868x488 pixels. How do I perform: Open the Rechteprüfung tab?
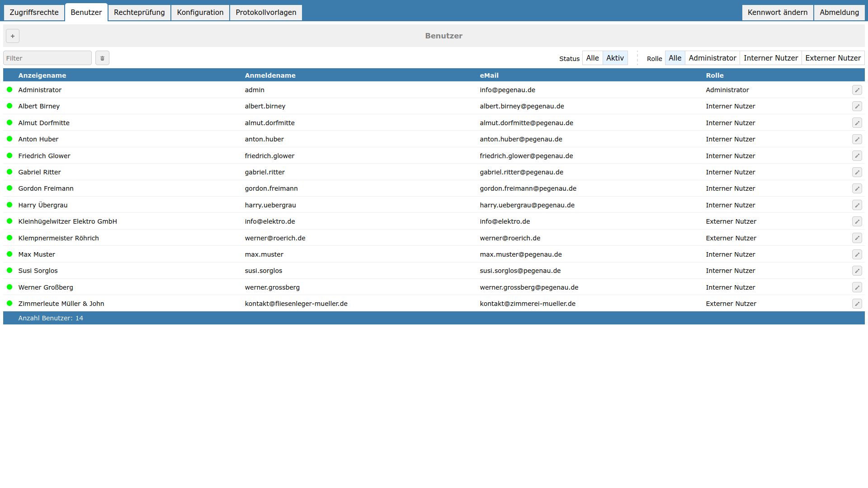[139, 13]
